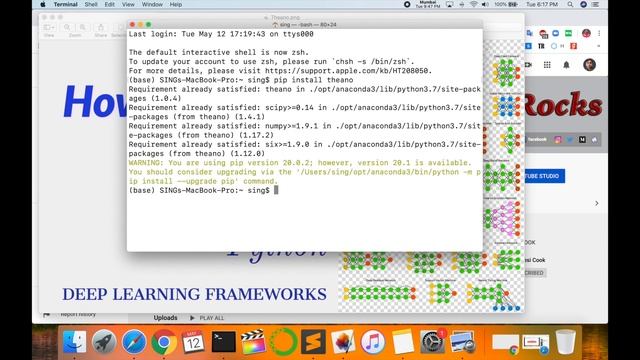This screenshot has height=360, width=640.
Task: Open the Shell menu
Action: (91, 4)
